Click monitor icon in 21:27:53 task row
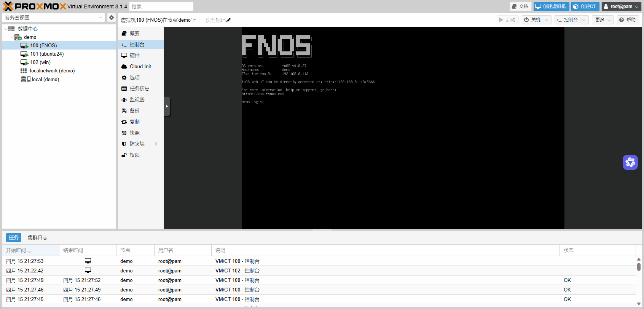Screen dimensions: 644x309 pyautogui.click(x=88, y=261)
